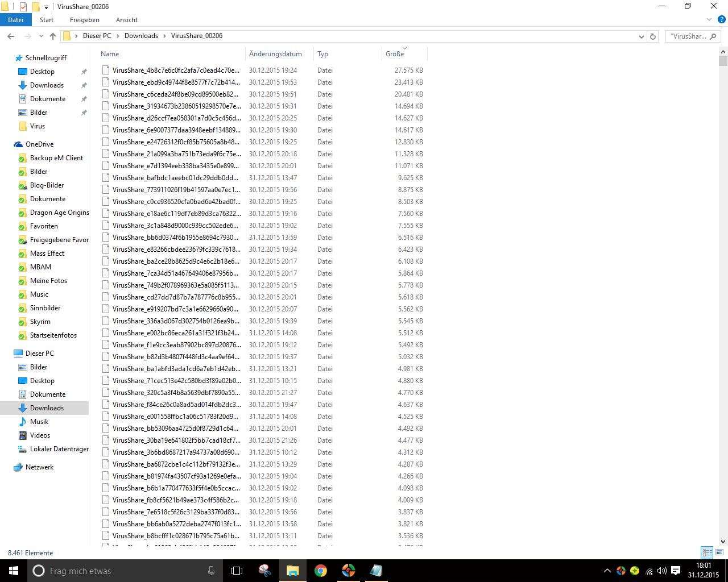Click the folder icon in the address bar
Screen dimensions: 728x582
point(67,36)
